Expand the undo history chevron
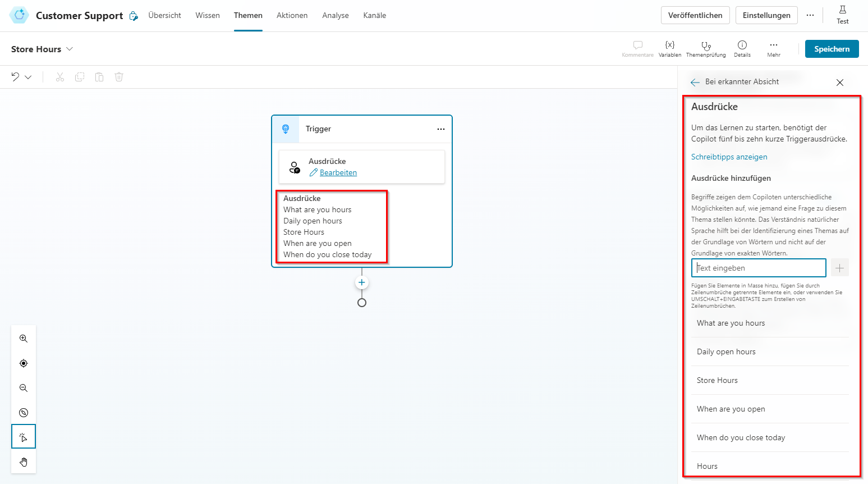Screen dimensions: 868x484 point(28,77)
